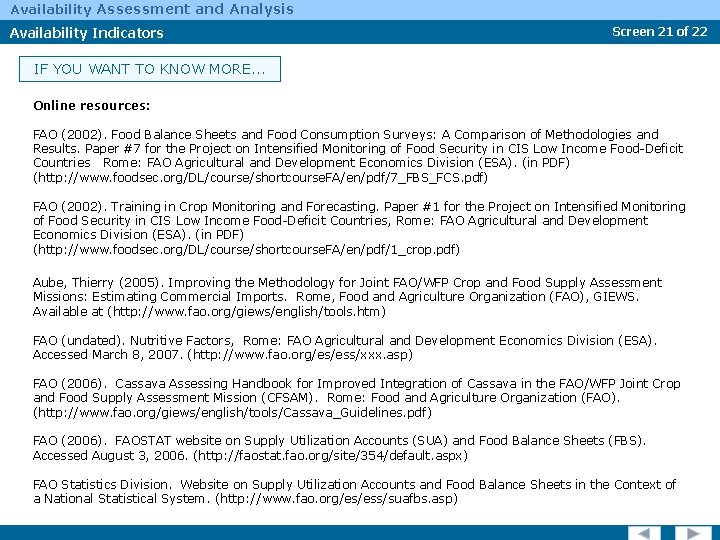The width and height of the screenshot is (720, 540).
Task: Click 'Accessed August 3, 2006.' text
Action: pos(110,456)
